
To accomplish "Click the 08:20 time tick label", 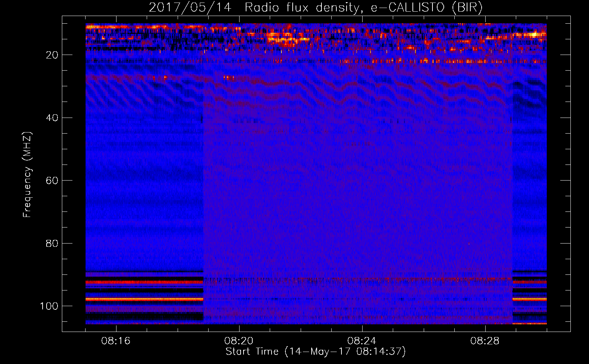I will click(x=239, y=341).
